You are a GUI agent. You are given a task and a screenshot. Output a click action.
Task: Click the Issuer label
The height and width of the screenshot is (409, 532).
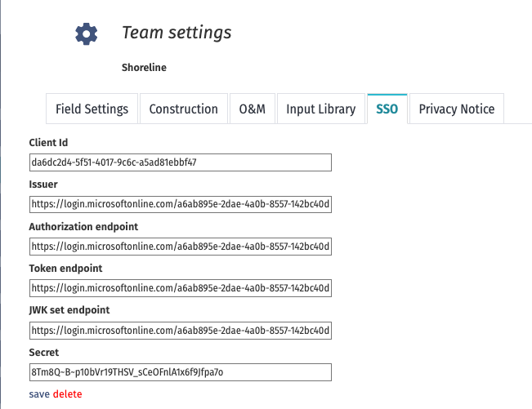(x=43, y=184)
